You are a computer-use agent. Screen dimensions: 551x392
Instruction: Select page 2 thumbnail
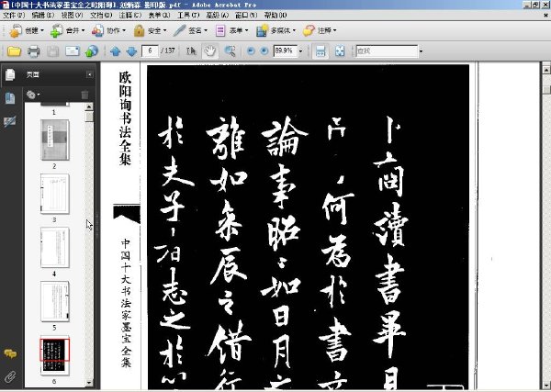(x=54, y=140)
